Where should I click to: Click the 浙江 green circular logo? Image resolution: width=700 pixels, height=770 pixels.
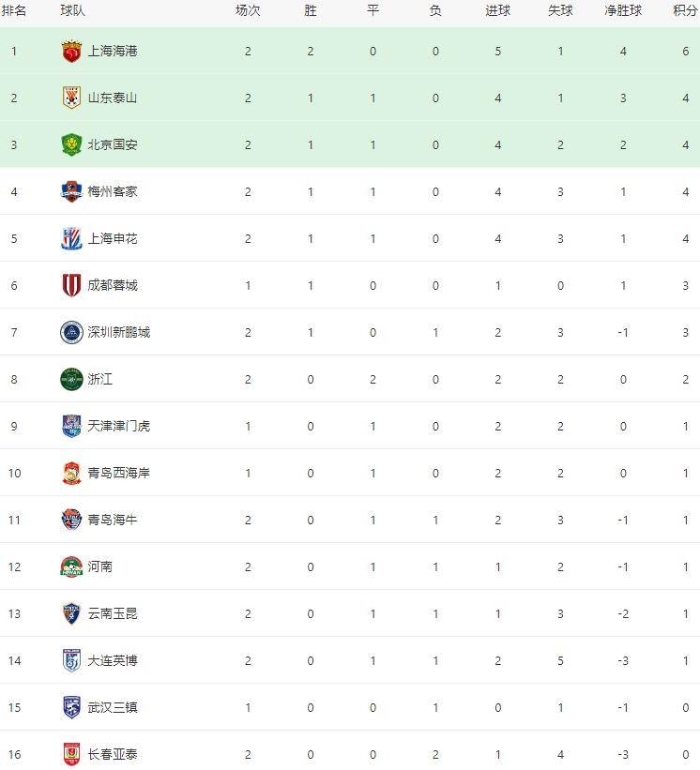[71, 379]
